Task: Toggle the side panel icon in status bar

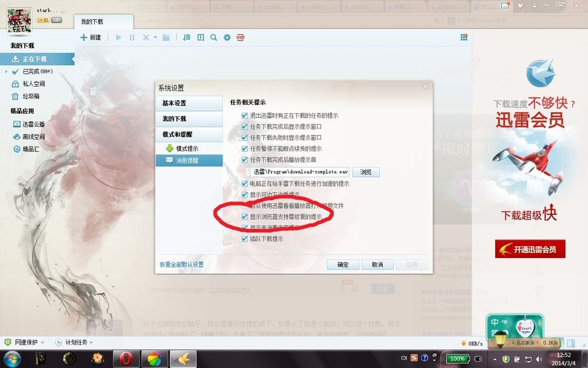Action: point(571,343)
